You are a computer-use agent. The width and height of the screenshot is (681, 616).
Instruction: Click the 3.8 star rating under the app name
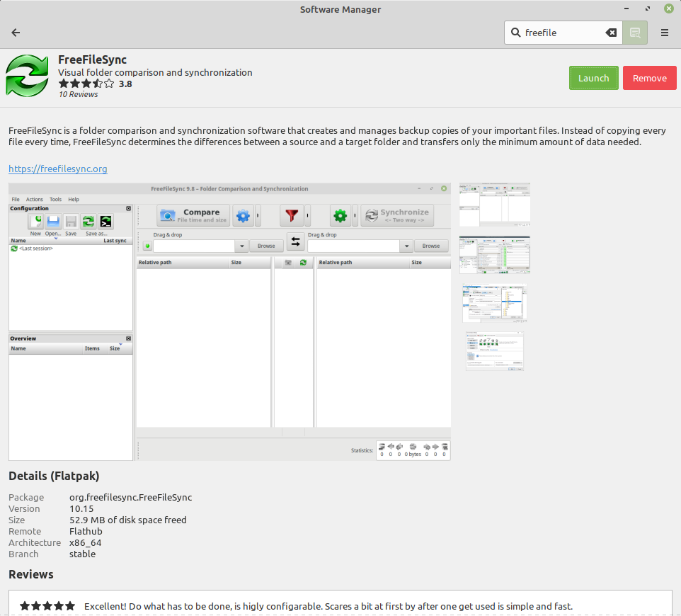pos(95,84)
